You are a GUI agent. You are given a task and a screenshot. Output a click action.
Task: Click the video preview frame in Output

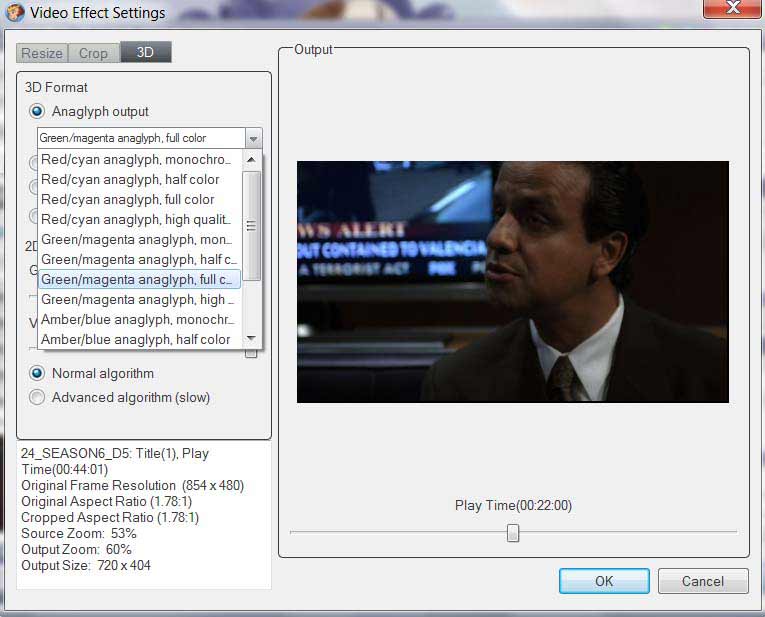pos(513,282)
